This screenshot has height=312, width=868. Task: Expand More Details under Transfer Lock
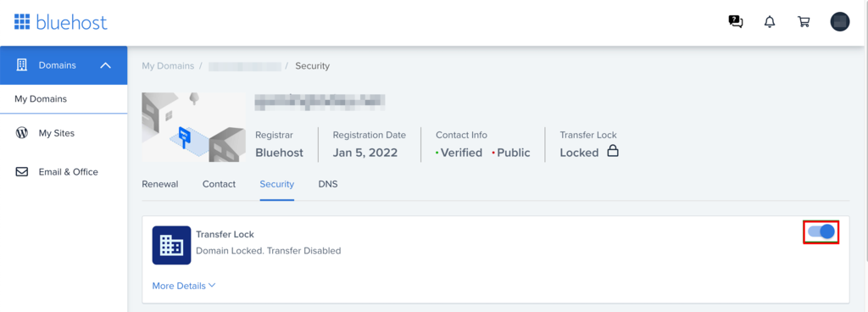tap(184, 286)
